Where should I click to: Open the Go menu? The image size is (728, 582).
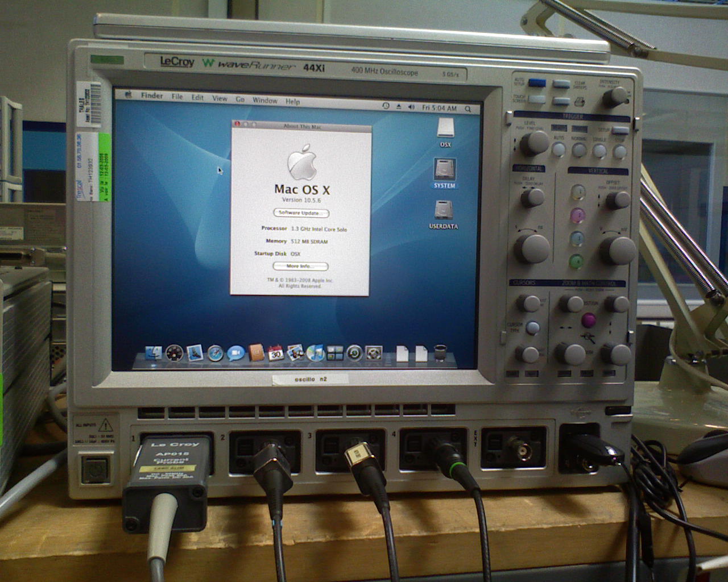(240, 99)
